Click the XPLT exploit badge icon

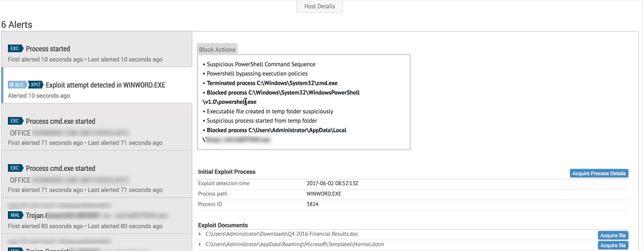pyautogui.click(x=36, y=84)
